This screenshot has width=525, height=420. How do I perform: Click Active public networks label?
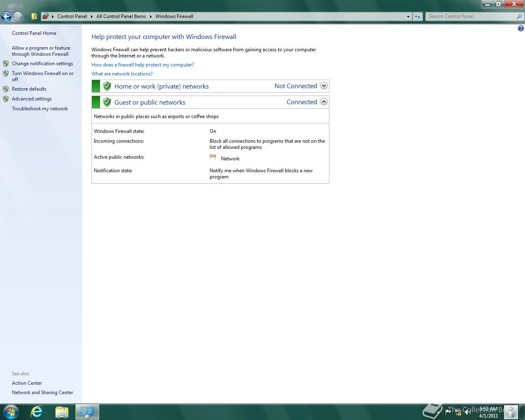coord(119,157)
